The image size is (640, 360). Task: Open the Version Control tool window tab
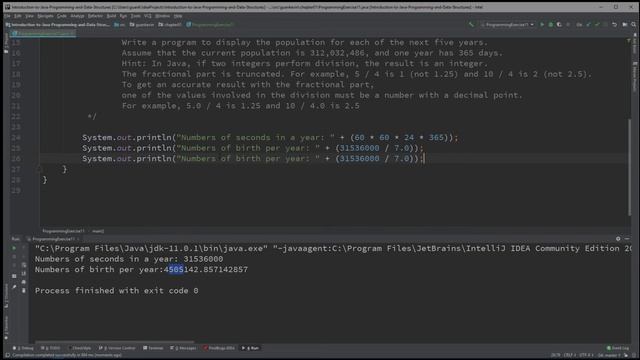pyautogui.click(x=117, y=348)
